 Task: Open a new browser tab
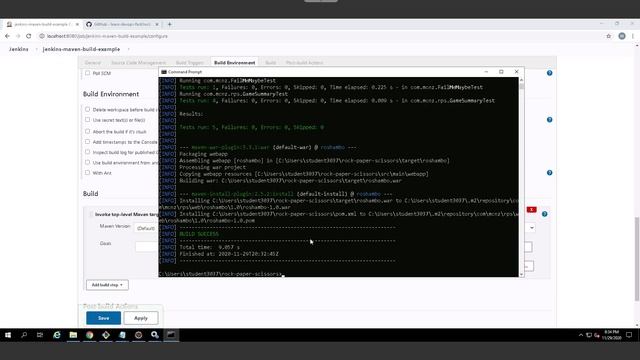pos(169,24)
